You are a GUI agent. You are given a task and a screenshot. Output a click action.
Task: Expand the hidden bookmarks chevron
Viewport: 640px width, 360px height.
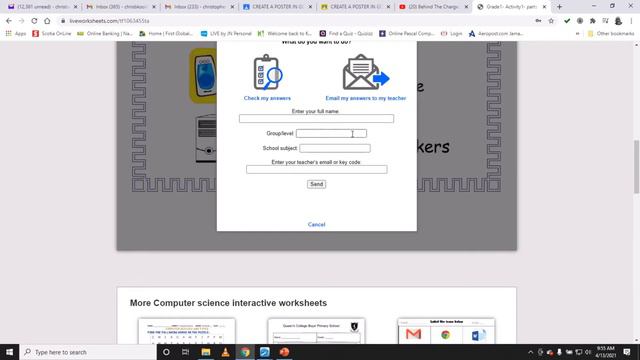[578, 33]
